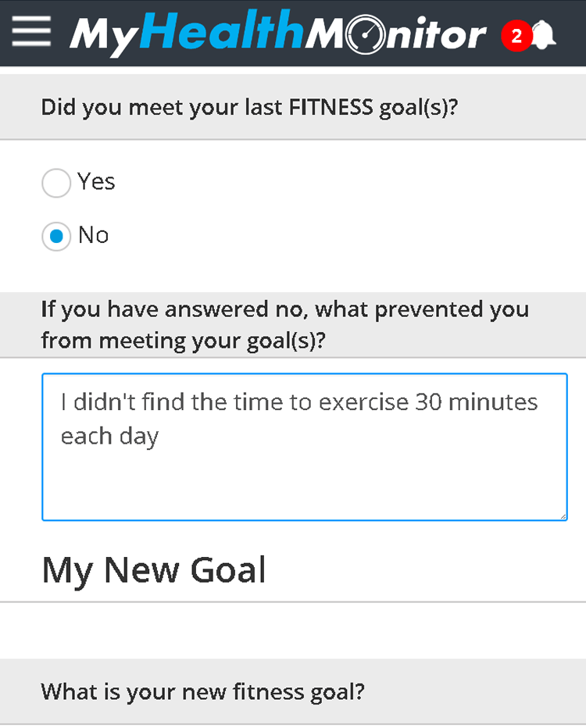586x728 pixels.
Task: Click the 'Yes' option label text
Action: 96,182
